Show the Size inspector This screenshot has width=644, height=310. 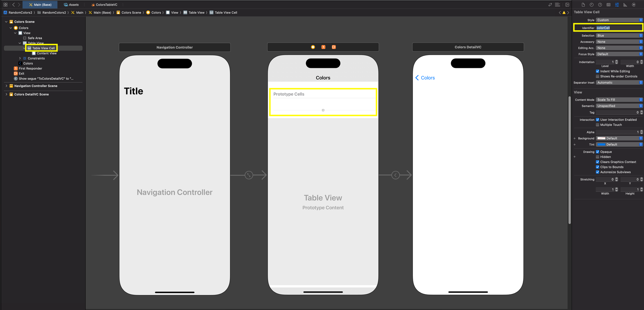(x=625, y=5)
